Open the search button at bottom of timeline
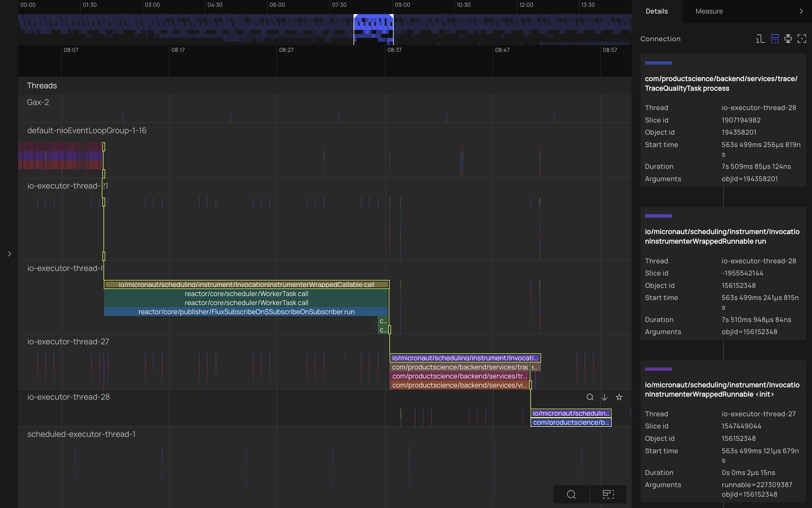812x508 pixels. [571, 494]
